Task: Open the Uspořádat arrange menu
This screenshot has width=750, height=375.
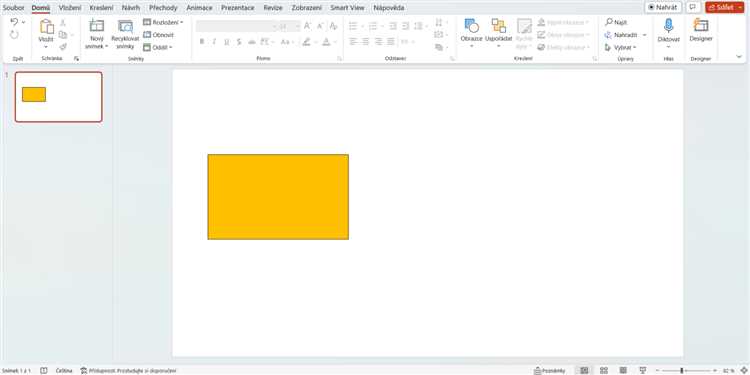Action: pos(498,33)
